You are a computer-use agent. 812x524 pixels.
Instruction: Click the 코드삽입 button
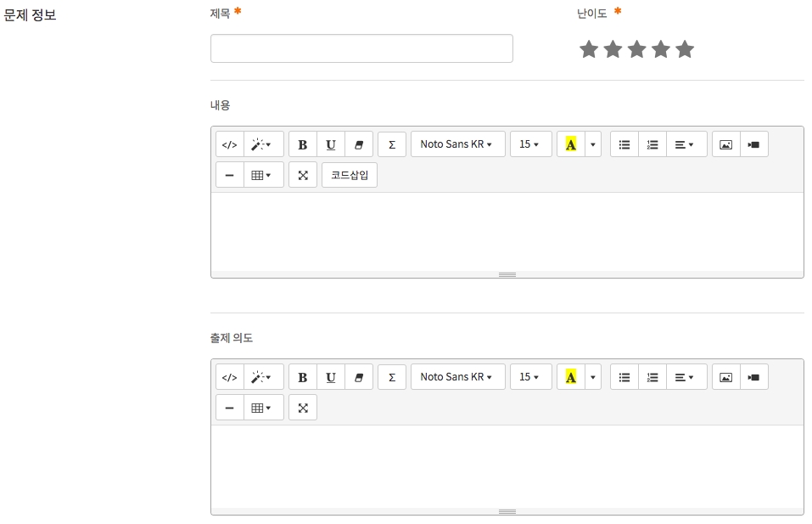point(350,176)
